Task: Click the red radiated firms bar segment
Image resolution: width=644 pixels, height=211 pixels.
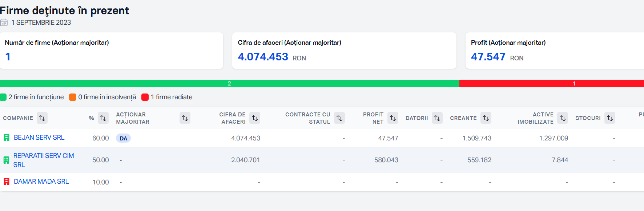Action: tap(551, 83)
